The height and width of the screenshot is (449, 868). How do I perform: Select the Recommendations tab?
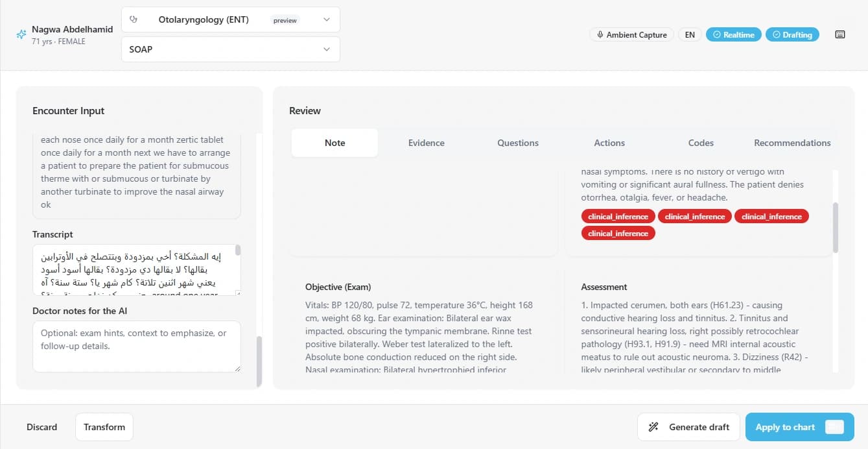click(792, 143)
